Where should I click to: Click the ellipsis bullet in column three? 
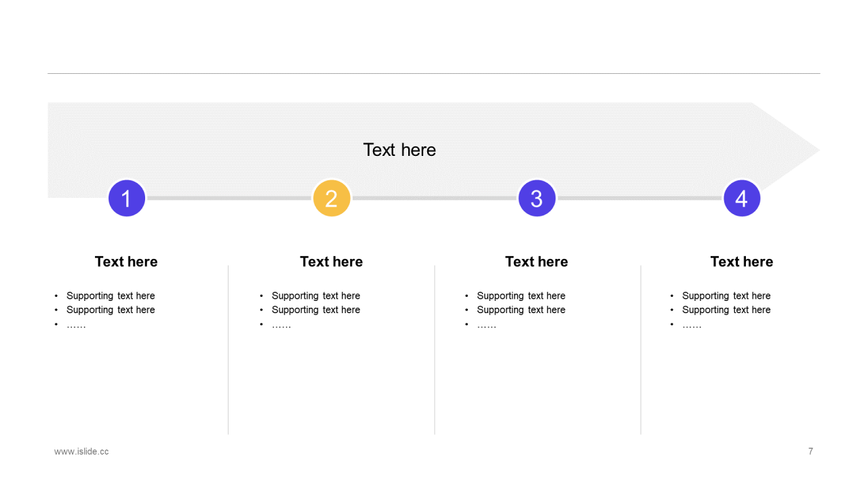[x=486, y=325]
